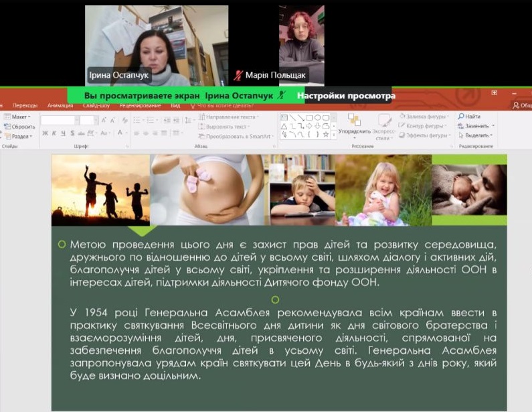Choose the left brace shape
532x412 pixels.
(309, 135)
